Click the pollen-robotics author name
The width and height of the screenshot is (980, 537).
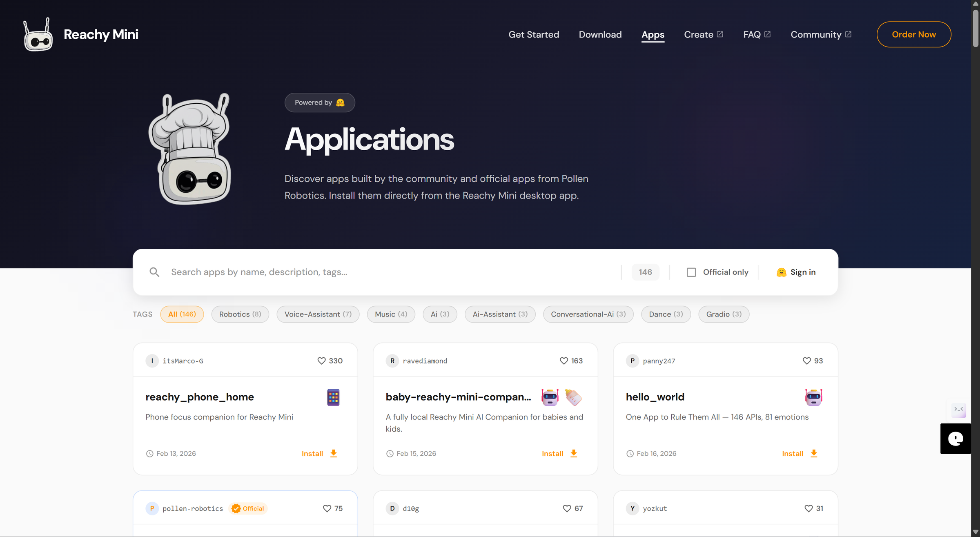click(193, 508)
